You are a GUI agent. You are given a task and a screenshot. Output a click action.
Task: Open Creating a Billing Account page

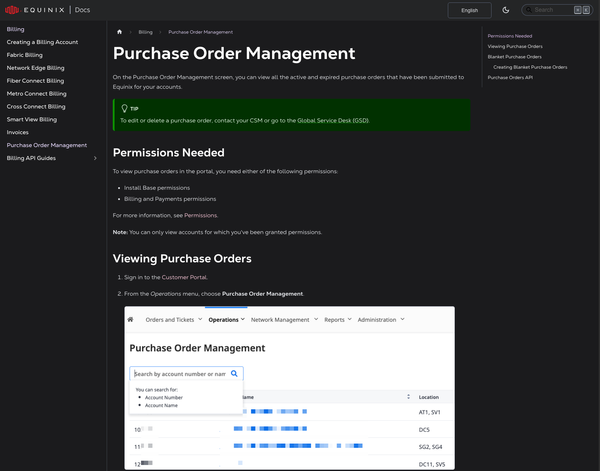click(42, 42)
